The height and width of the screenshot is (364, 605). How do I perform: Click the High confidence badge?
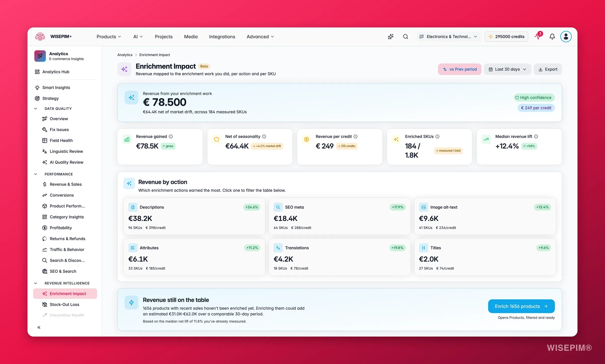(534, 97)
